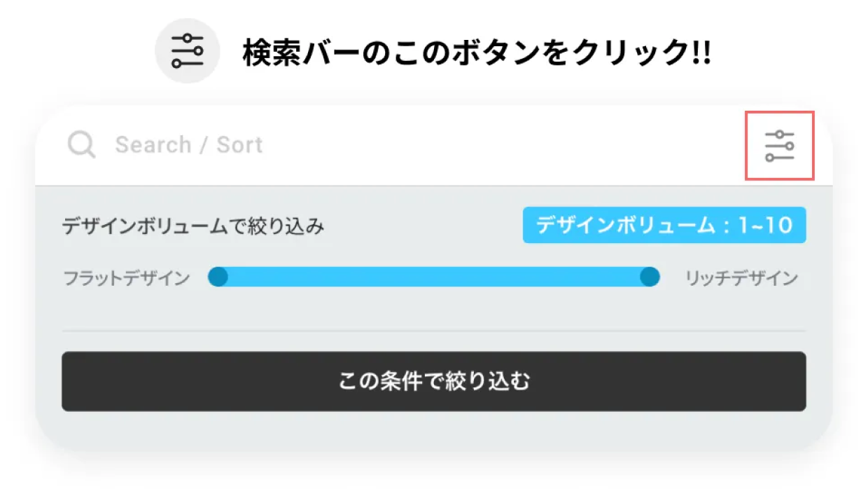868x489 pixels.
Task: Click the フラットデザイン label
Action: [127, 278]
